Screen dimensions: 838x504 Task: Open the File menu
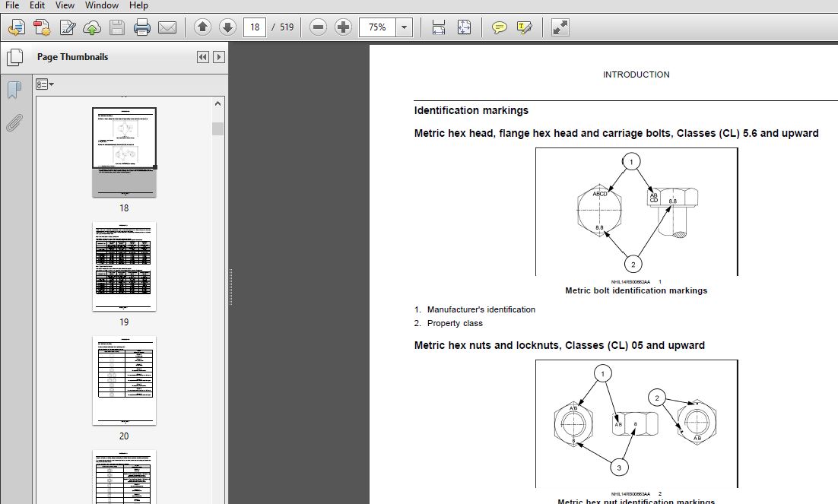pos(11,5)
